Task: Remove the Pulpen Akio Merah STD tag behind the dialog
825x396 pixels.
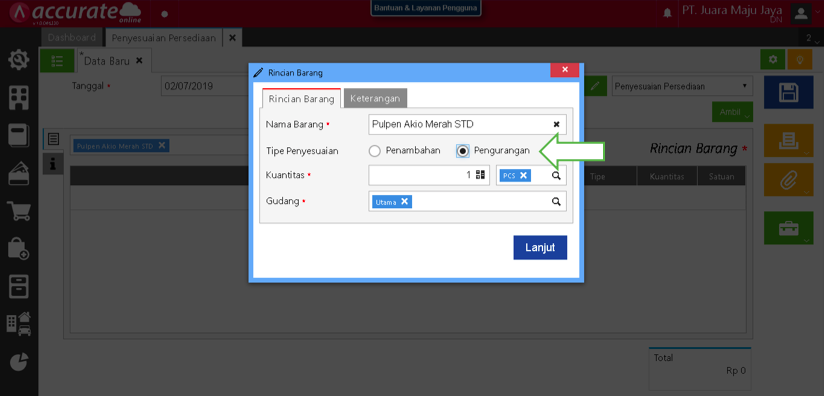Action: coord(162,146)
